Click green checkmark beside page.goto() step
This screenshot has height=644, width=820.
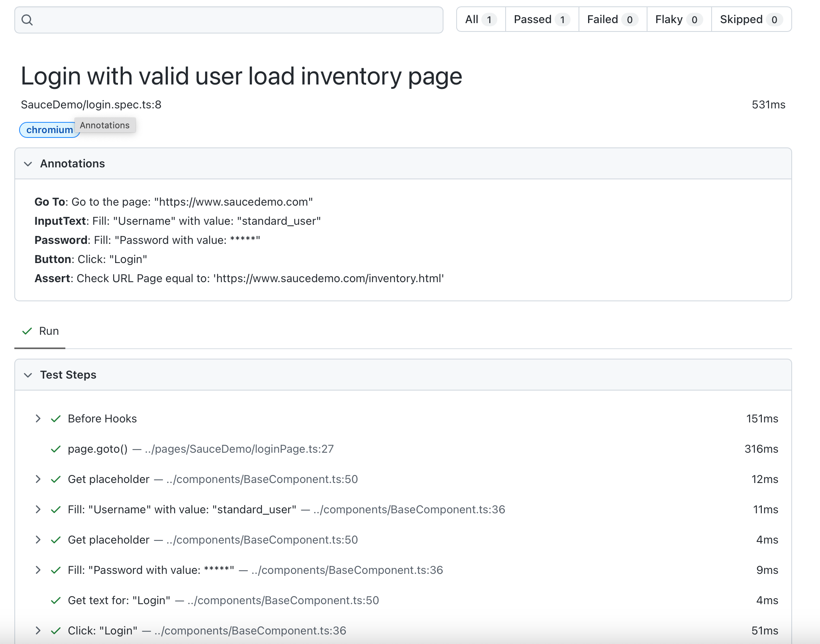pos(56,449)
